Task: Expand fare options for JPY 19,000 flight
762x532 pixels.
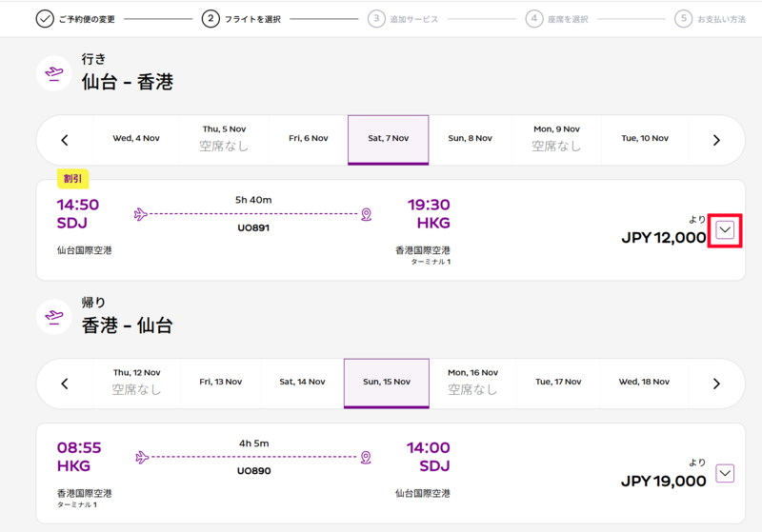Action: click(725, 474)
